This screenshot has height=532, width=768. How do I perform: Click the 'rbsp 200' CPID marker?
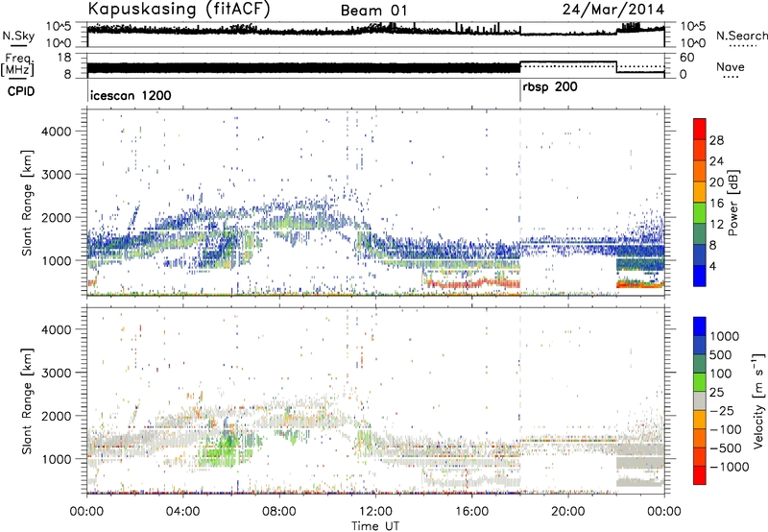point(550,87)
